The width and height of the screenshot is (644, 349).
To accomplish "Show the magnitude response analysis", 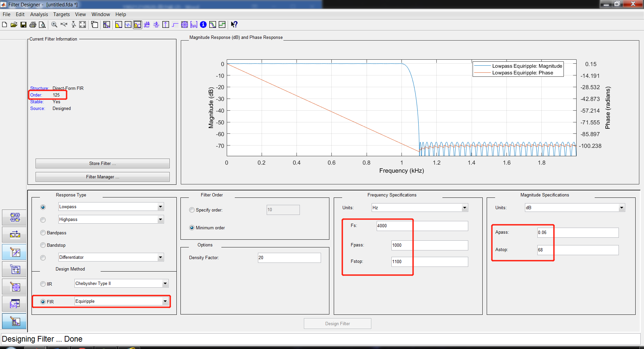I will pyautogui.click(x=119, y=24).
